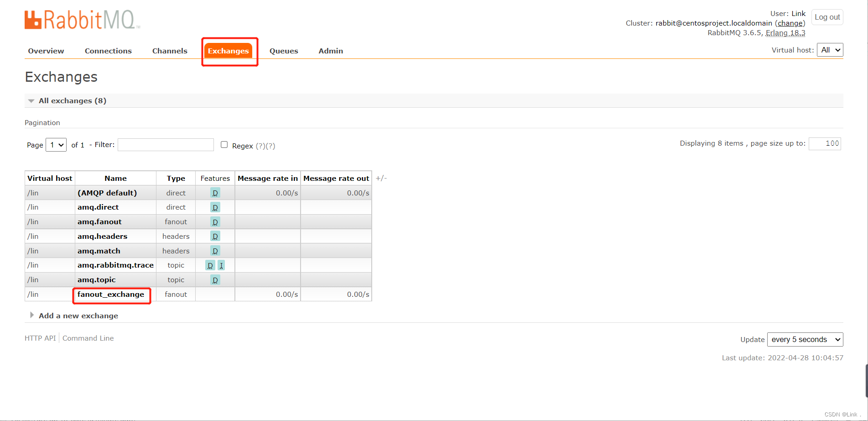Image resolution: width=868 pixels, height=421 pixels.
Task: Sort by Type column header
Action: (x=176, y=178)
